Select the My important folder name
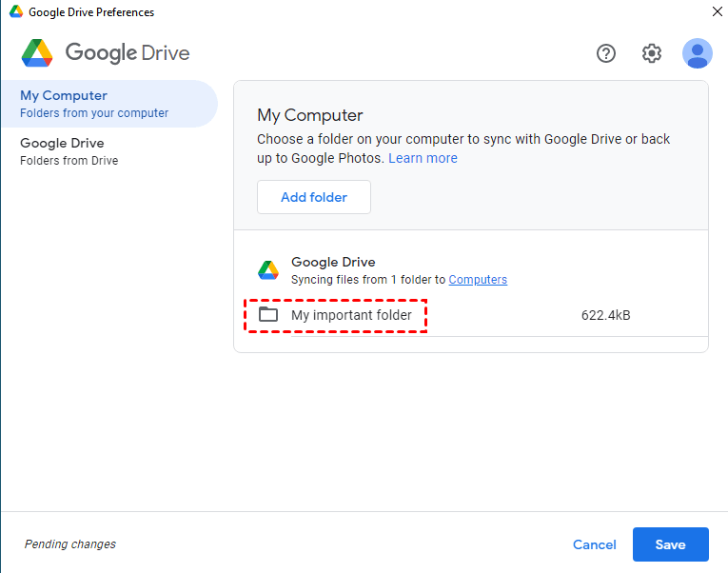This screenshot has width=728, height=573. point(351,315)
